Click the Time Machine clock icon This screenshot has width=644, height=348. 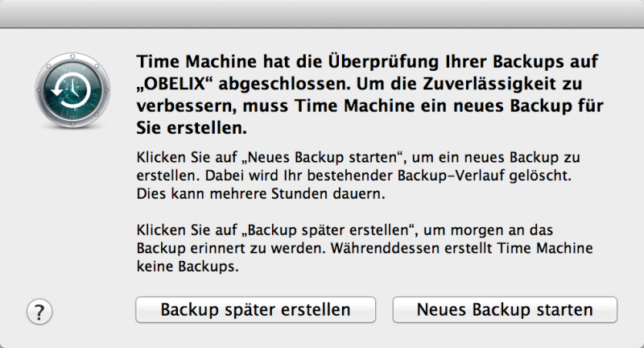point(71,89)
